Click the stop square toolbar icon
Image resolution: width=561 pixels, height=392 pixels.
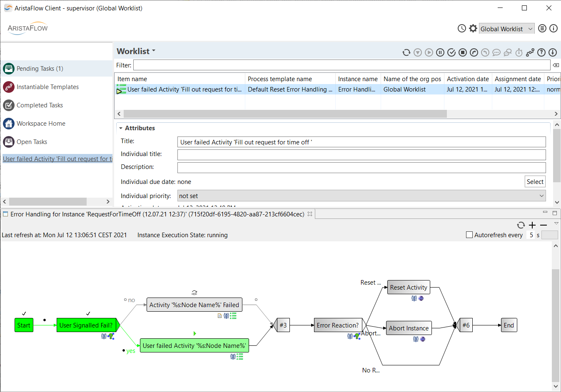(x=463, y=52)
